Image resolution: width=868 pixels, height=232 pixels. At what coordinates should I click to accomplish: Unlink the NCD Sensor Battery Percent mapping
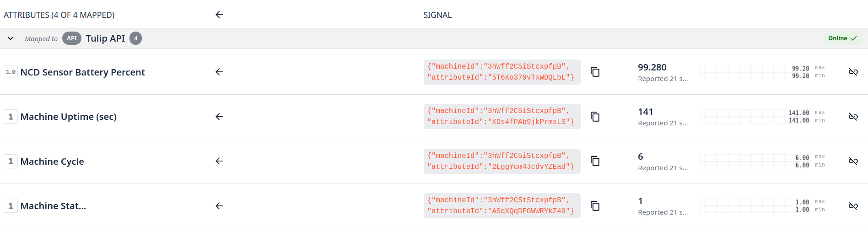[x=853, y=72]
